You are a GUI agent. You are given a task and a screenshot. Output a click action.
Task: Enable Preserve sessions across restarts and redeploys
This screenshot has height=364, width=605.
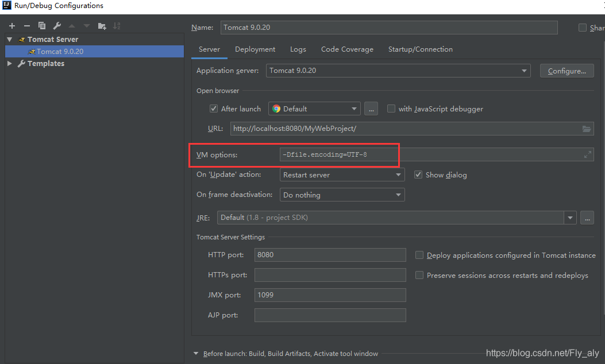click(x=419, y=276)
